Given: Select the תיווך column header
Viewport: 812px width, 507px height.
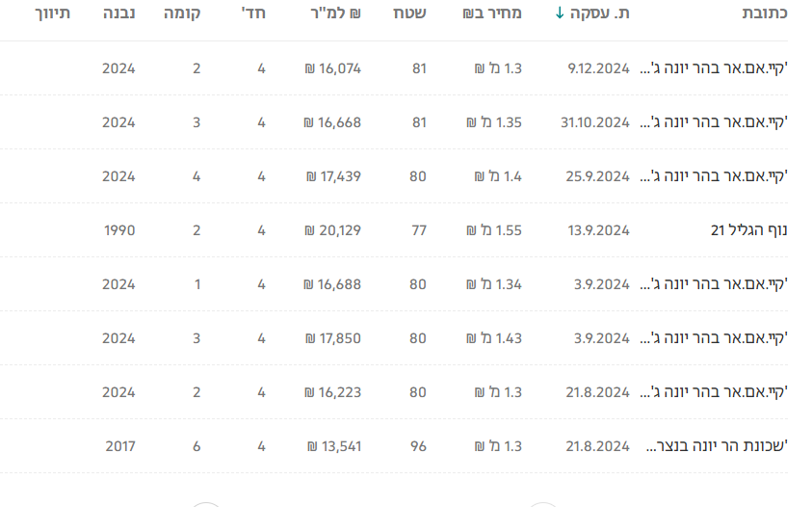Looking at the screenshot, I should click(52, 14).
